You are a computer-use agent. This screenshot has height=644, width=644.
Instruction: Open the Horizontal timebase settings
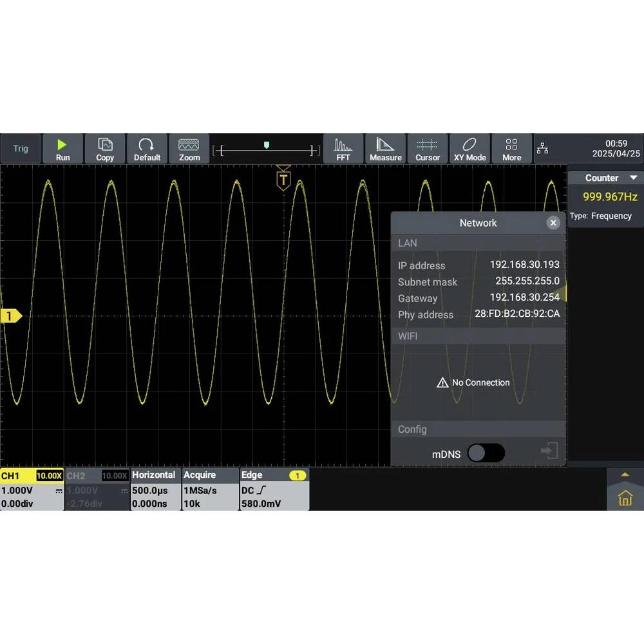point(155,489)
